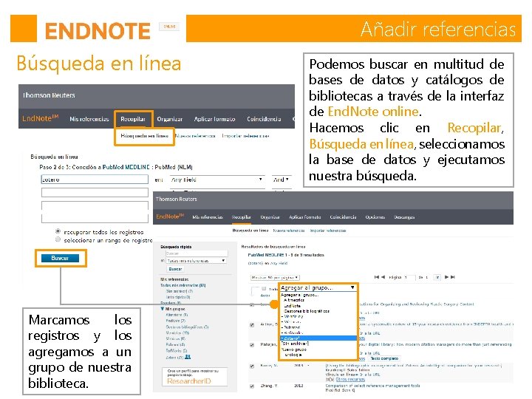Open 'Búsqueda en línea' submenu in search form screenshot

[x=145, y=136]
